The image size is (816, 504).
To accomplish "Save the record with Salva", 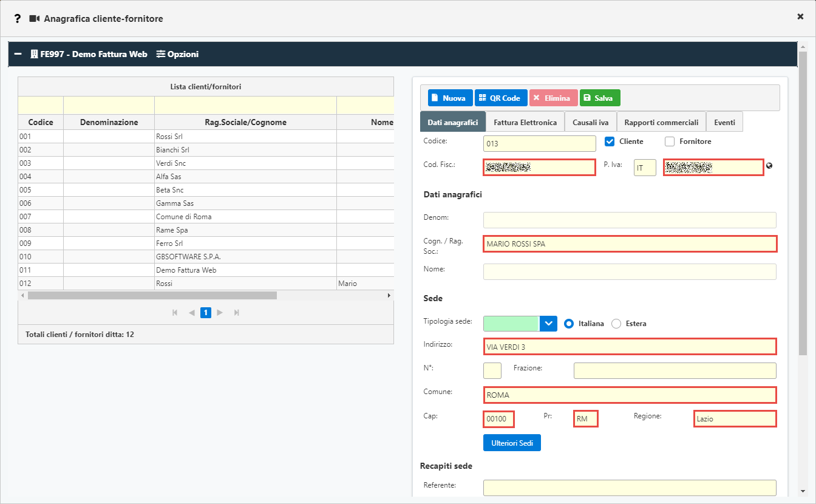I will 599,98.
